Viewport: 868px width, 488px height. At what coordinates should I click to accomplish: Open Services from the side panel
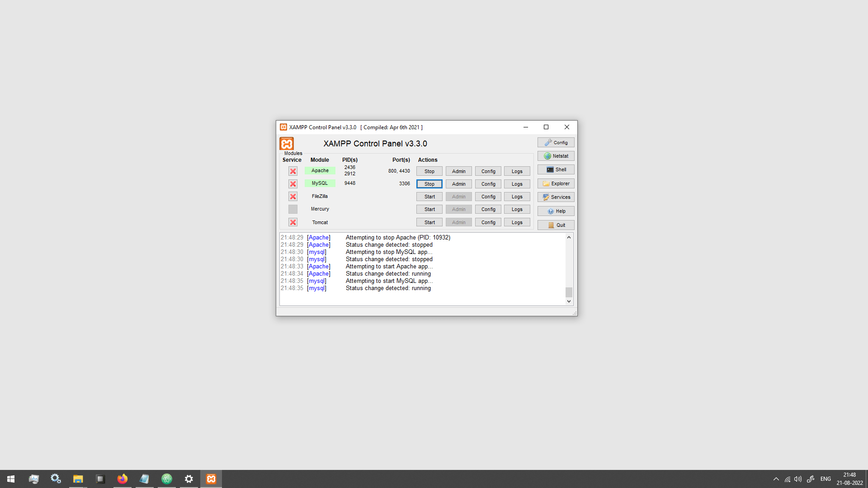click(556, 197)
